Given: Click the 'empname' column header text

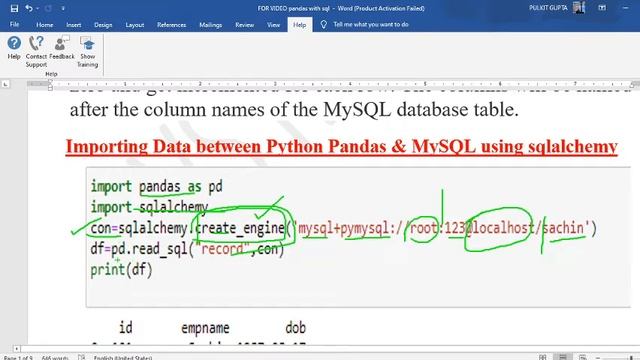Looking at the screenshot, I should [205, 328].
